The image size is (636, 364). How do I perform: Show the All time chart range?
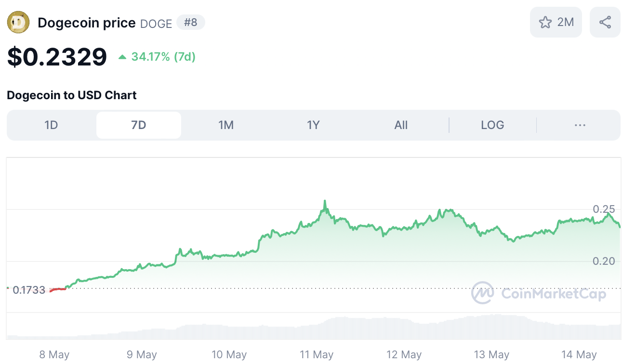tap(401, 125)
